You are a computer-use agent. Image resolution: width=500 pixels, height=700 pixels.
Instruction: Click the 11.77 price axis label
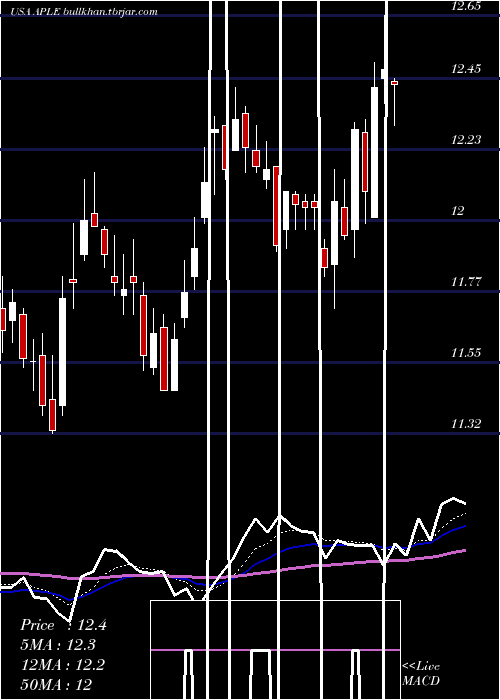(466, 282)
